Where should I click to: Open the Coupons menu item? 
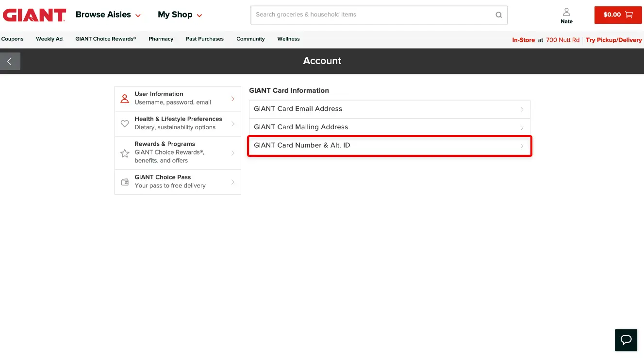coord(13,39)
